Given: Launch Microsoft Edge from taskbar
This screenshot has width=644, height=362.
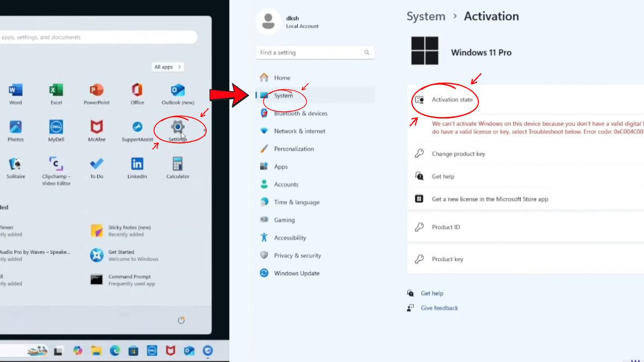Looking at the screenshot, I should point(115,351).
